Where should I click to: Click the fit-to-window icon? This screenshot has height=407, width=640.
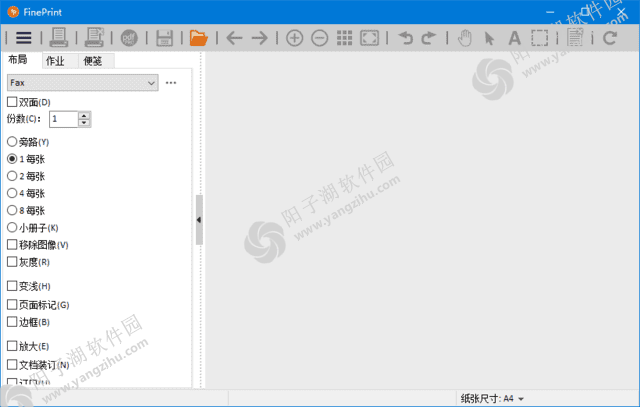369,38
